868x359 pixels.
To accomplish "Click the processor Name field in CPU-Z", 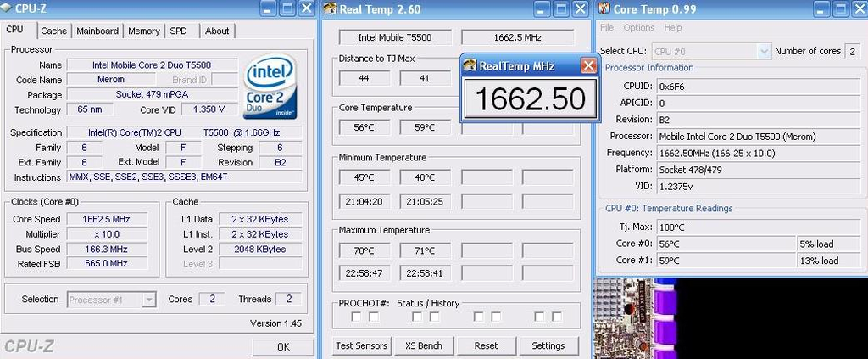I will click(x=152, y=65).
